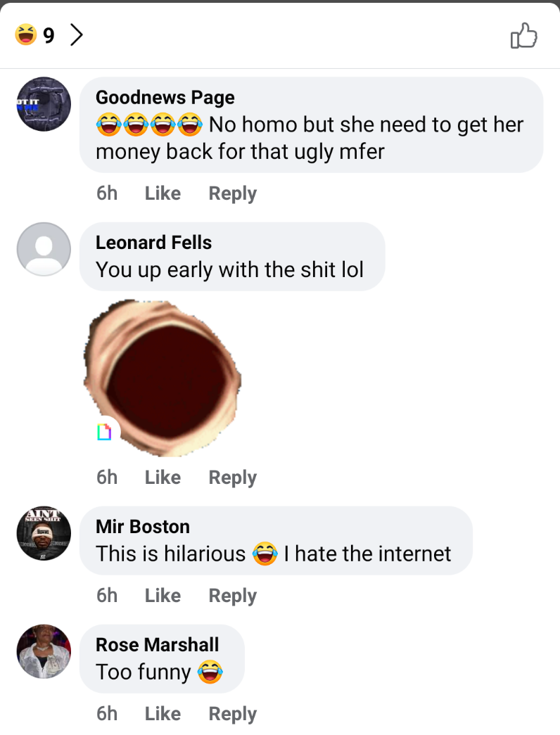
Task: Click the GIPHY badge on the GIF
Action: [104, 432]
